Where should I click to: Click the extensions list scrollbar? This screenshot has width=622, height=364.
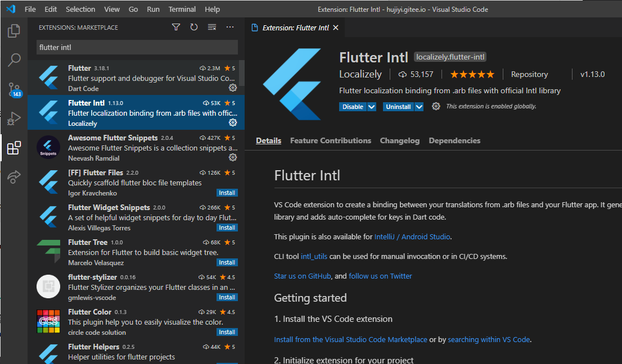pos(242,73)
